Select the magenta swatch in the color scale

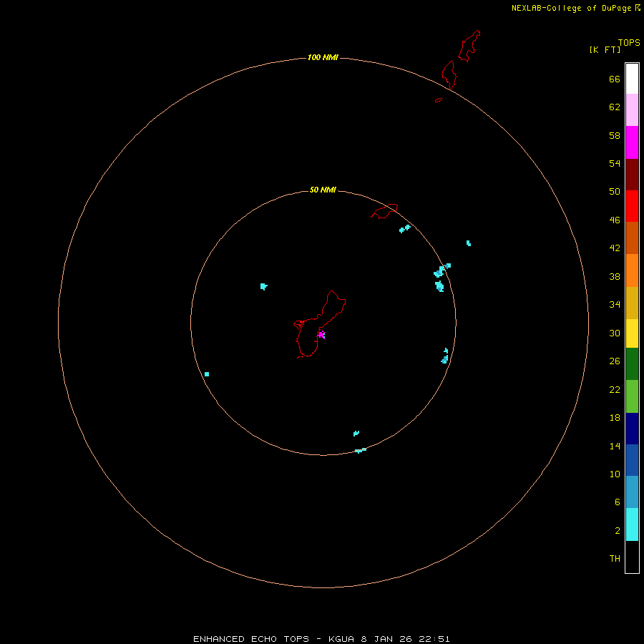632,142
